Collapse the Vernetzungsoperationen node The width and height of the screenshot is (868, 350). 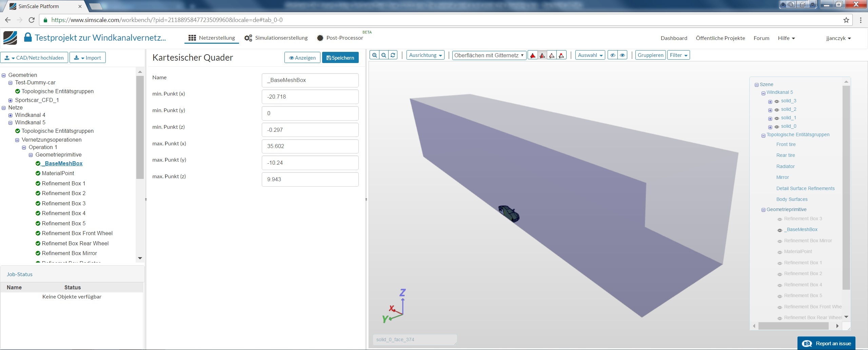(x=17, y=140)
